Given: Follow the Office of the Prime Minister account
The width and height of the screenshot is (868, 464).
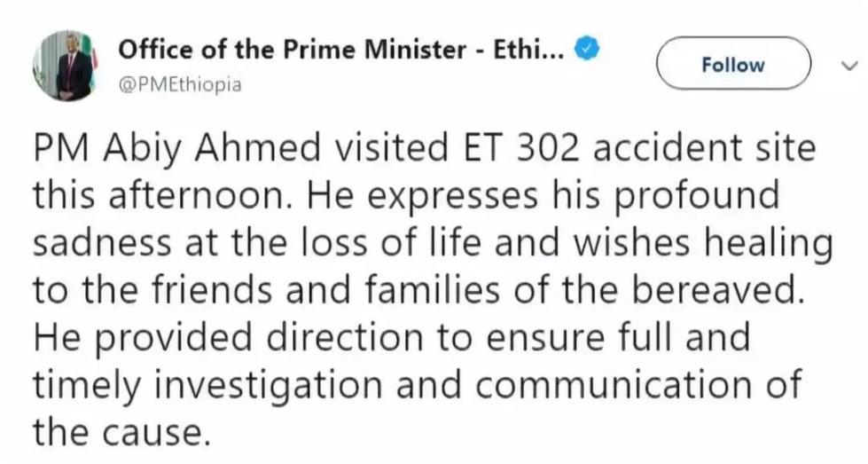Looking at the screenshot, I should (733, 64).
